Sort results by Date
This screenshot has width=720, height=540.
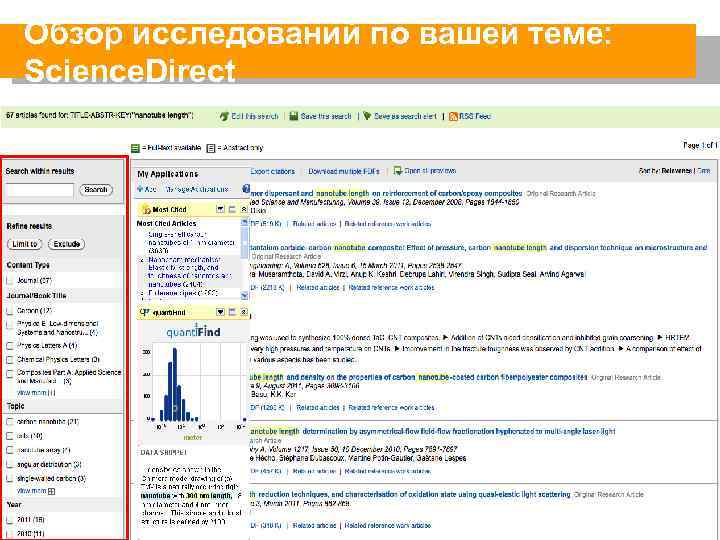tap(704, 170)
